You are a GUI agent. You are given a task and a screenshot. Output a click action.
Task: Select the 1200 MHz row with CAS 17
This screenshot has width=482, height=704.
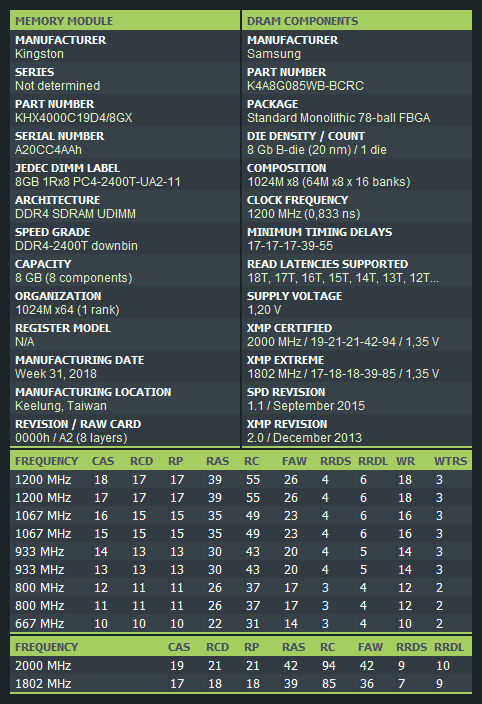(x=241, y=497)
